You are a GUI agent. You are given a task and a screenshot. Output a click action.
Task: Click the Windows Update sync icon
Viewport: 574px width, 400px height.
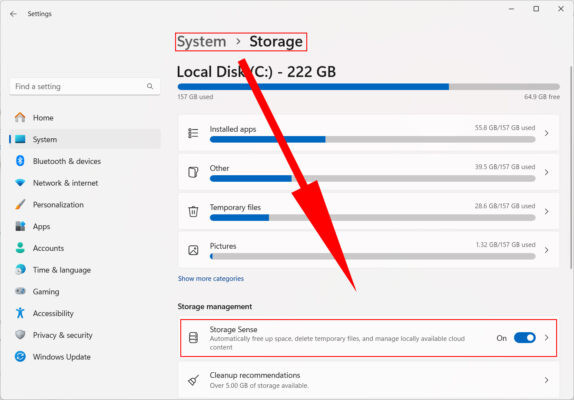click(20, 356)
